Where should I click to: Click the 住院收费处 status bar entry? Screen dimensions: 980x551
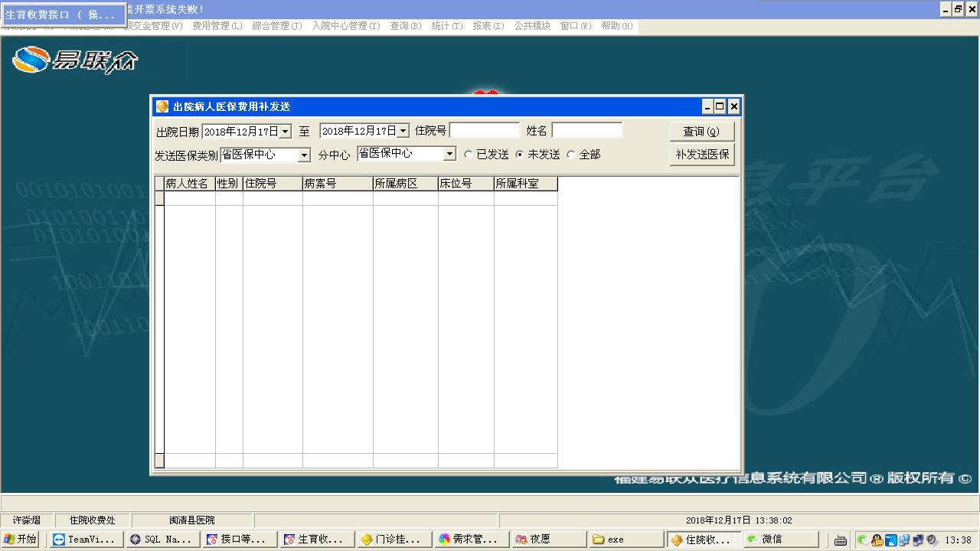coord(92,520)
